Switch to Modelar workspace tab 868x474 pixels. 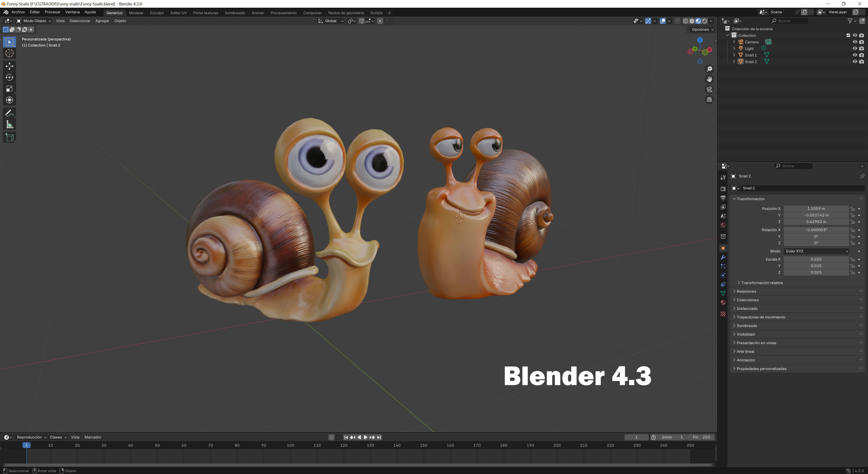[x=136, y=13]
